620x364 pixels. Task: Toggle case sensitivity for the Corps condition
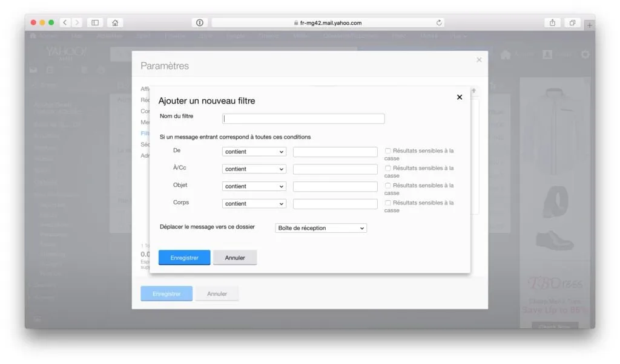point(388,203)
